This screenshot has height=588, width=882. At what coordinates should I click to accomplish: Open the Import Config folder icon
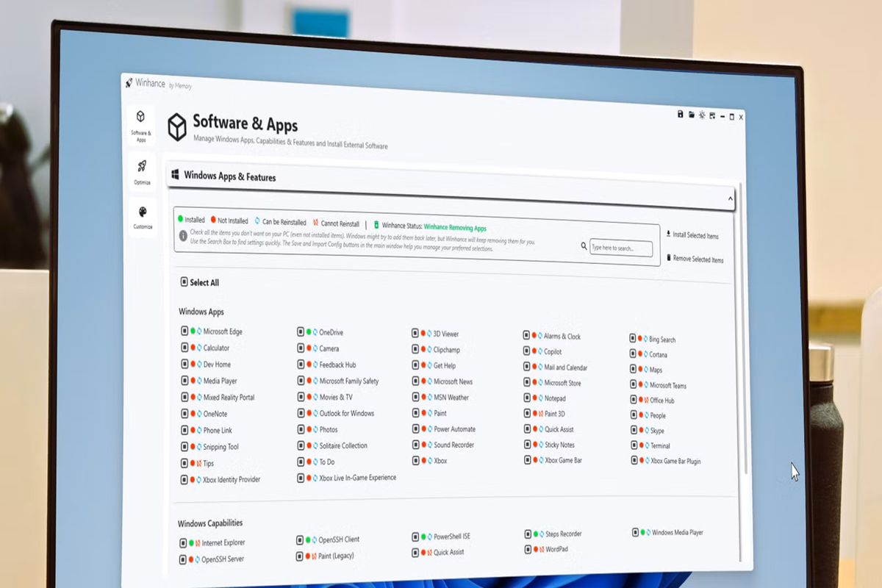pos(692,115)
